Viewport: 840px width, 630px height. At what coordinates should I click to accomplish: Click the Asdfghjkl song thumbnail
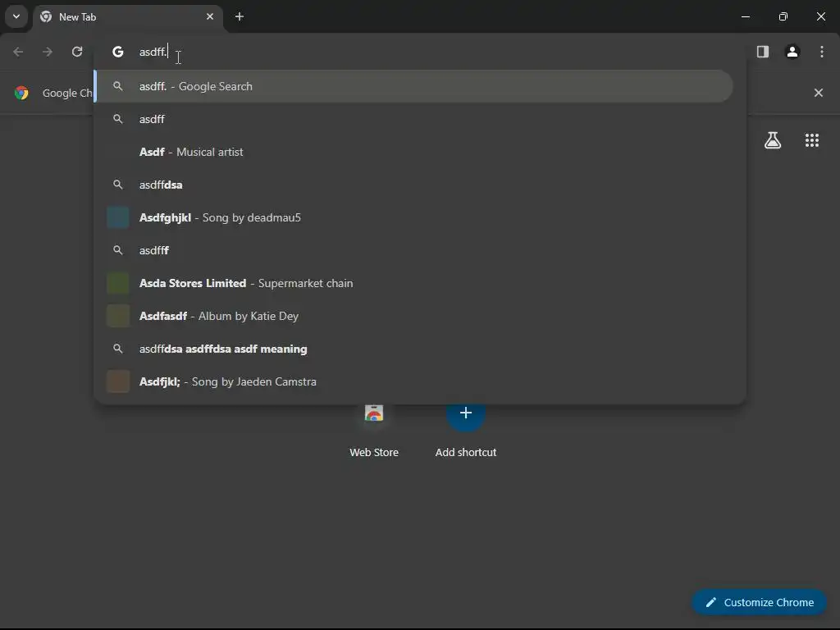pyautogui.click(x=118, y=217)
